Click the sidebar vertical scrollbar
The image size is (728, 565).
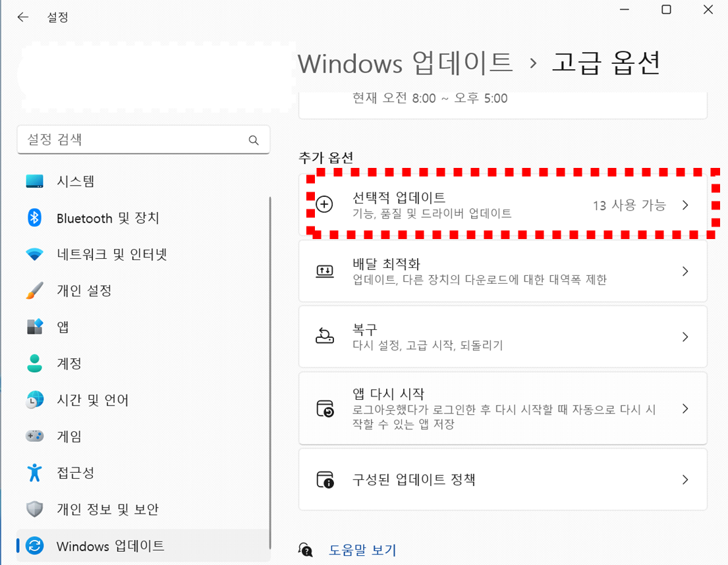point(269,373)
